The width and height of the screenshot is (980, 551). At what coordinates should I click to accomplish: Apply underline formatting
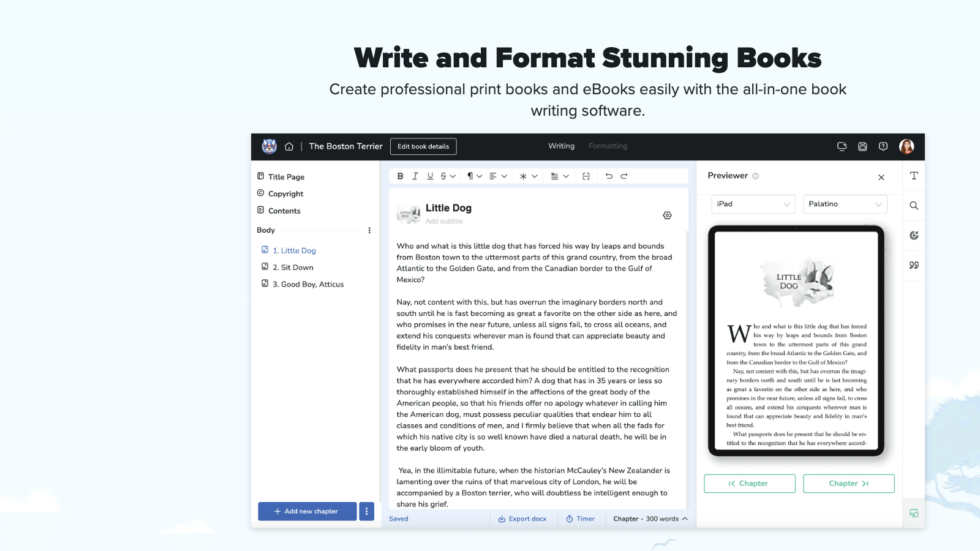tap(430, 176)
